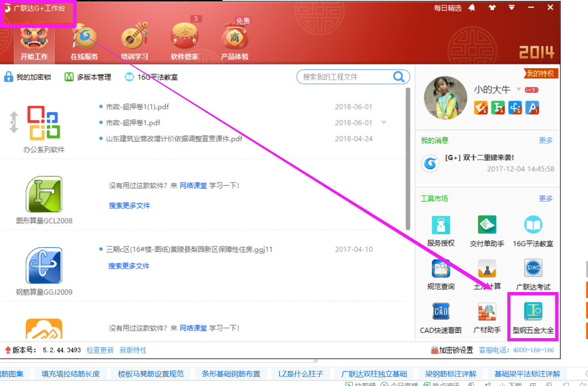Click the orange pencil badge icon

point(481,107)
